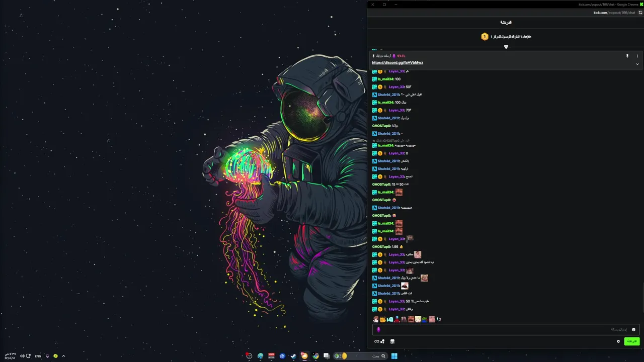
Task: Open Task View on the taskbar
Action: [x=327, y=356]
